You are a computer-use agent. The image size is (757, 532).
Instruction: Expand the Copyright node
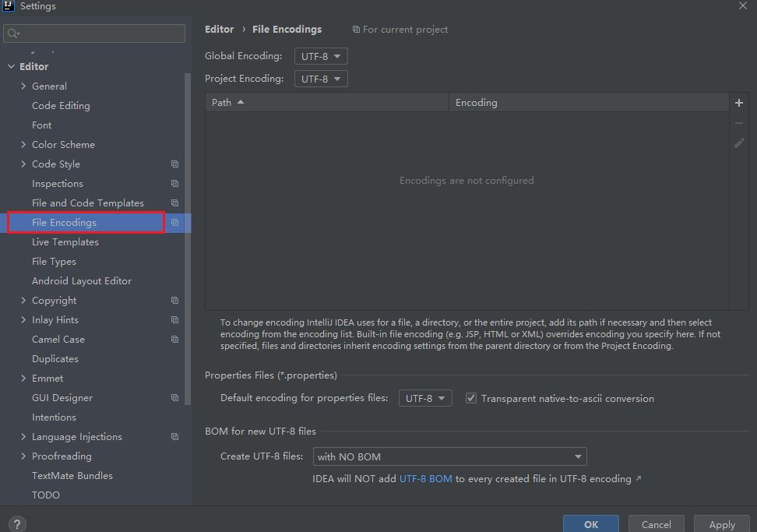23,301
